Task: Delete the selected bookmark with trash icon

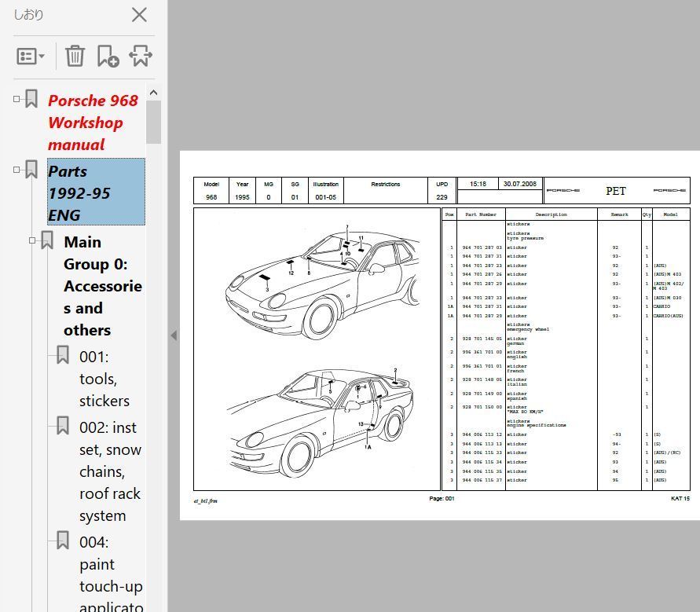Action: pos(75,56)
